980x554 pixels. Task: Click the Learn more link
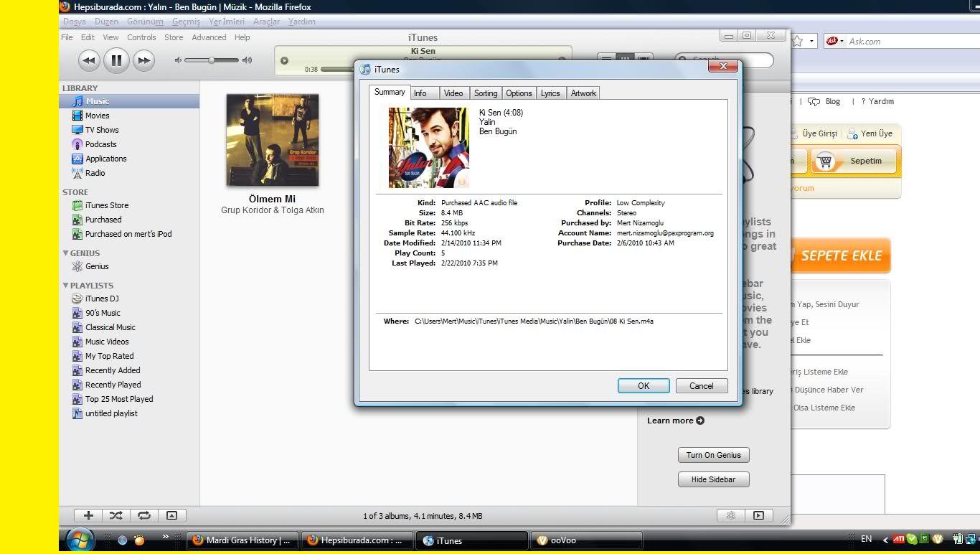click(676, 421)
